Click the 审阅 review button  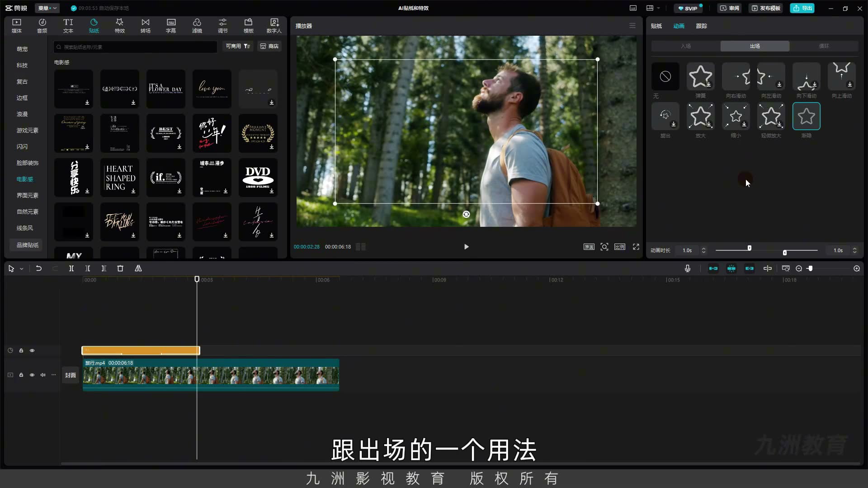(x=729, y=8)
